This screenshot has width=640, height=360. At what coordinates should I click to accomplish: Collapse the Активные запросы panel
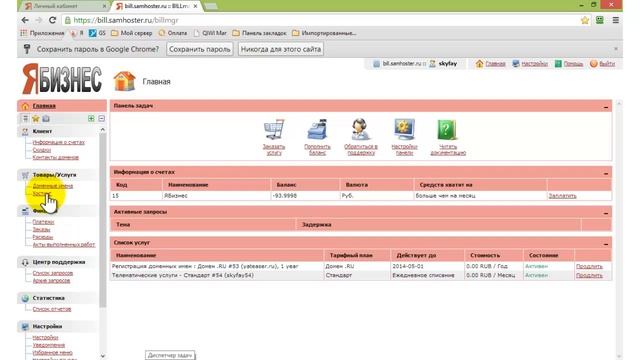[x=606, y=213]
